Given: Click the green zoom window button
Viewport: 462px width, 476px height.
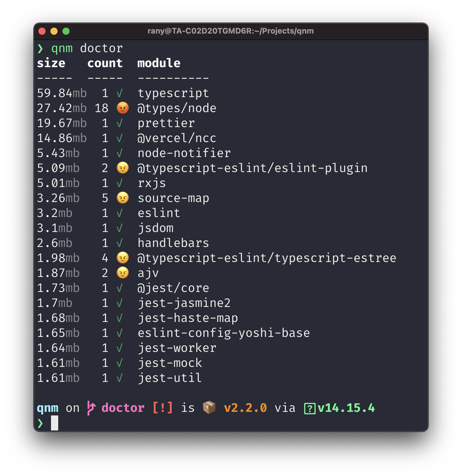Looking at the screenshot, I should 66,31.
